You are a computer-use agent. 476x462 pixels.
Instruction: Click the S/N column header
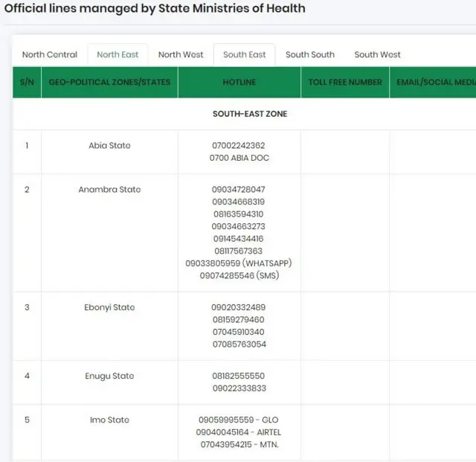pos(27,83)
